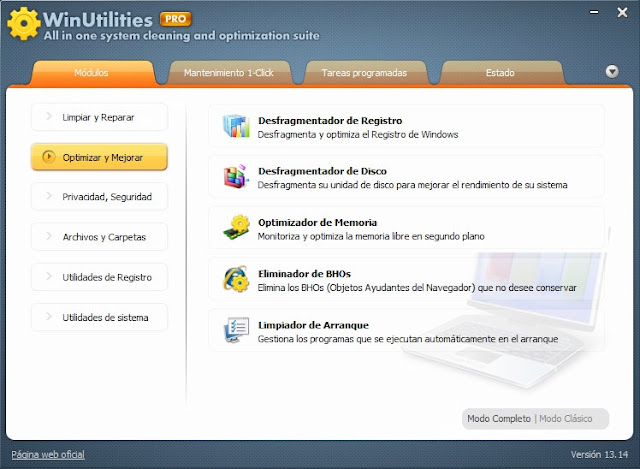Click the Limpiador de Arranque checklist icon

236,330
